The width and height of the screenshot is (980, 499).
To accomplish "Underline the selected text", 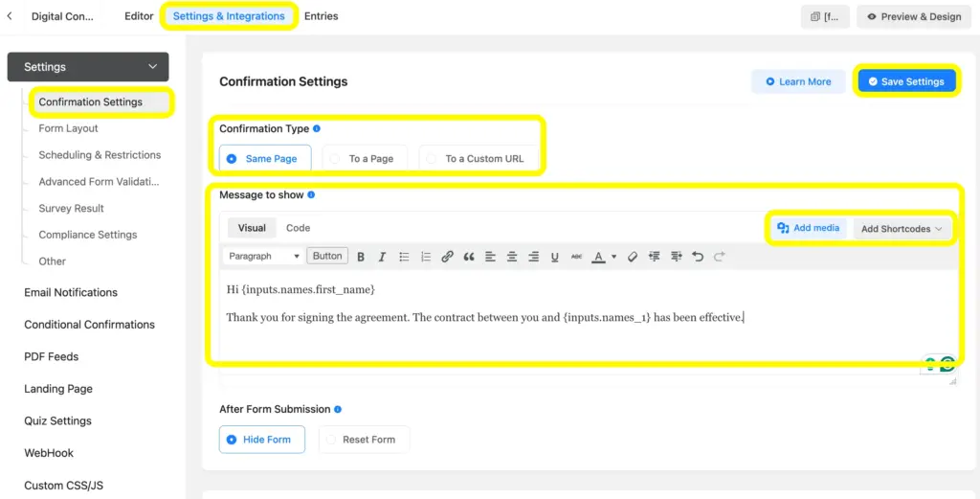I will pos(554,257).
